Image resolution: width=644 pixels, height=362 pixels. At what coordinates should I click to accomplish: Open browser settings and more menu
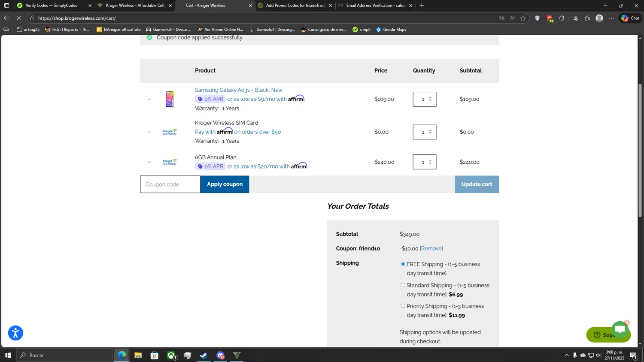coord(611,18)
